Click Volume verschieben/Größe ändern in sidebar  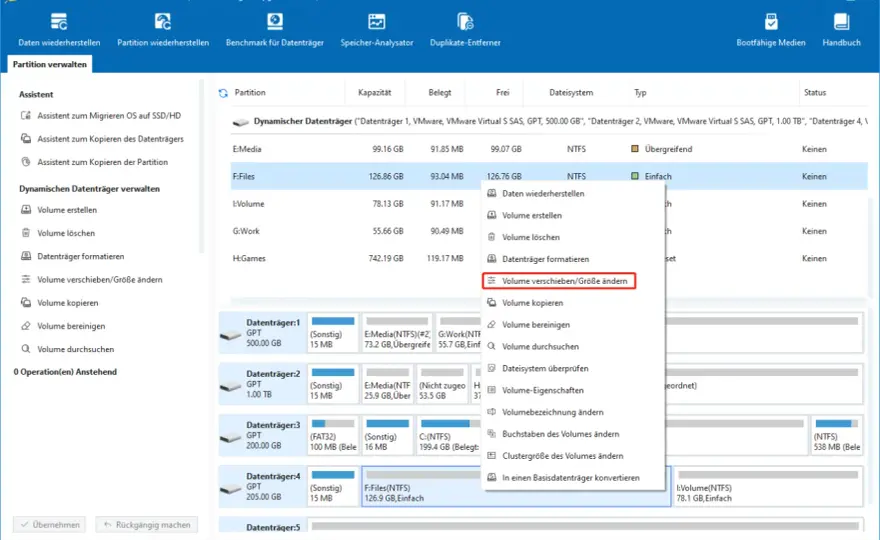point(91,280)
